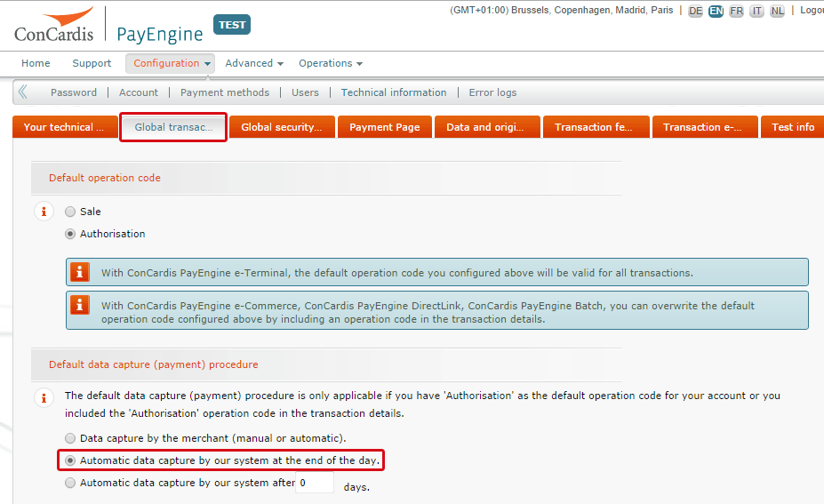Switch language to DE
Viewport: 824px width, 504px height.
(x=695, y=11)
